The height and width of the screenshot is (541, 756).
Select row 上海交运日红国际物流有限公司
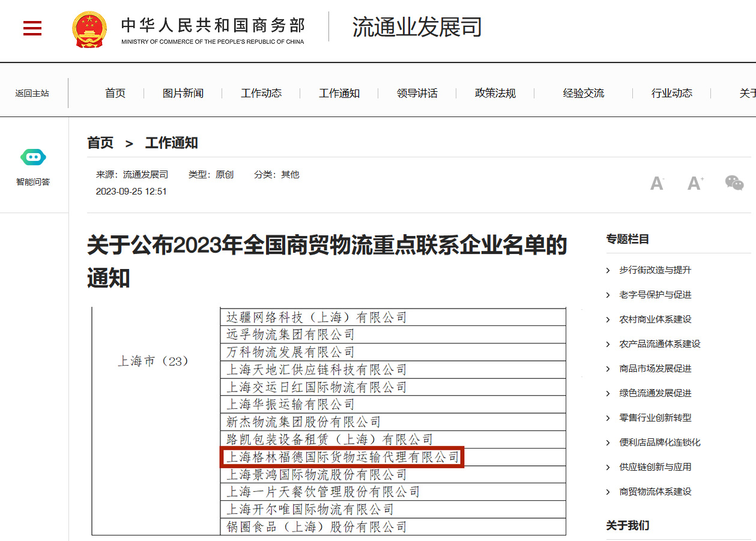tap(393, 387)
